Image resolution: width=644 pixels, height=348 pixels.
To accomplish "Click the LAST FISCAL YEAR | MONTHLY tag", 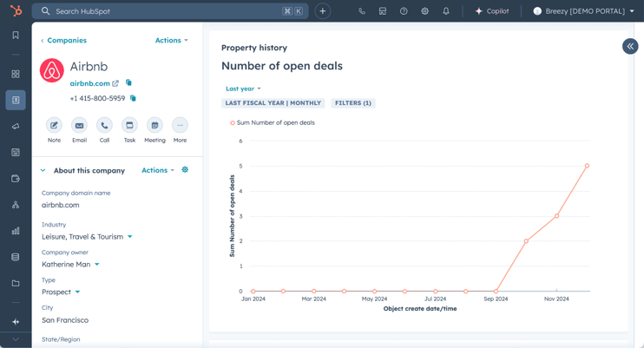I will pos(273,103).
